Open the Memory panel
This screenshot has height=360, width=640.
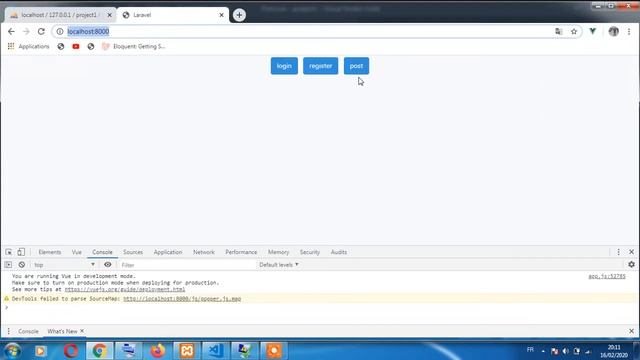pyautogui.click(x=278, y=252)
